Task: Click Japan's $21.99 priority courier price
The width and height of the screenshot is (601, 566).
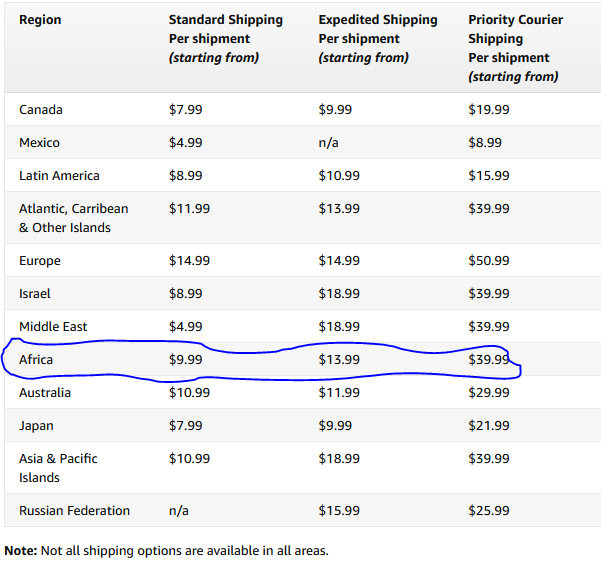Action: [x=488, y=426]
